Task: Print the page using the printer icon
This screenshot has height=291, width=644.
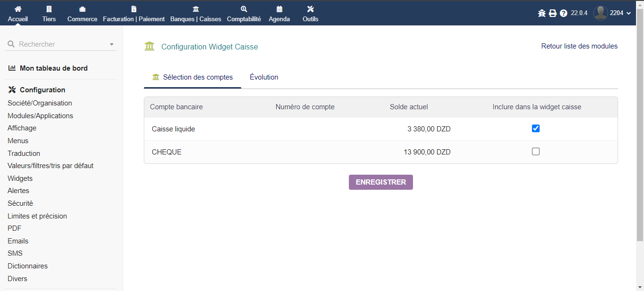Action: [x=552, y=13]
